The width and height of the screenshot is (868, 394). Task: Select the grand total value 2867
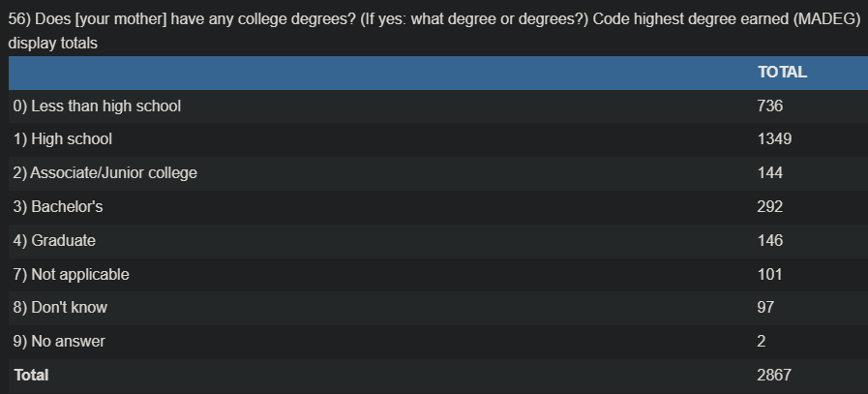pos(774,375)
